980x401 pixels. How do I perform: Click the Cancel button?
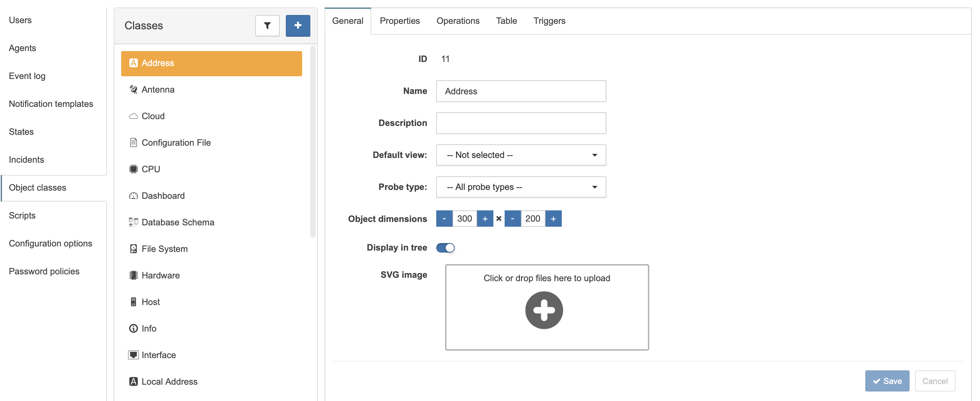tap(935, 381)
